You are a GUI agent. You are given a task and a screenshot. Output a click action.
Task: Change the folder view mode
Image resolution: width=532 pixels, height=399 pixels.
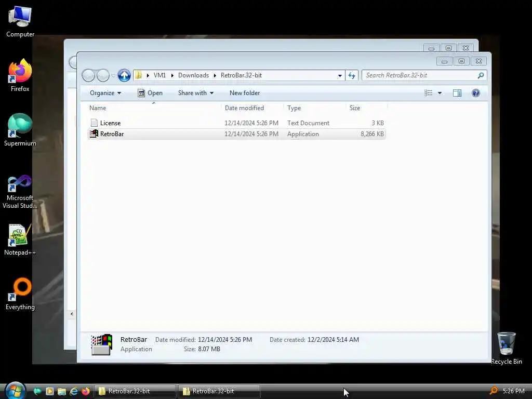pos(428,93)
